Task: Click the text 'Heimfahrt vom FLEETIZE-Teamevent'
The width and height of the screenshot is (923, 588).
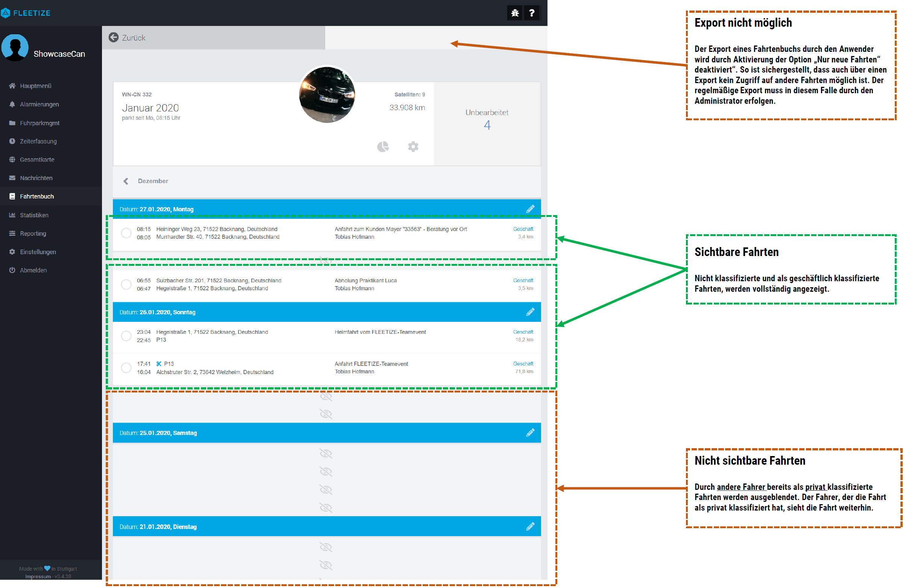Action: pyautogui.click(x=380, y=332)
